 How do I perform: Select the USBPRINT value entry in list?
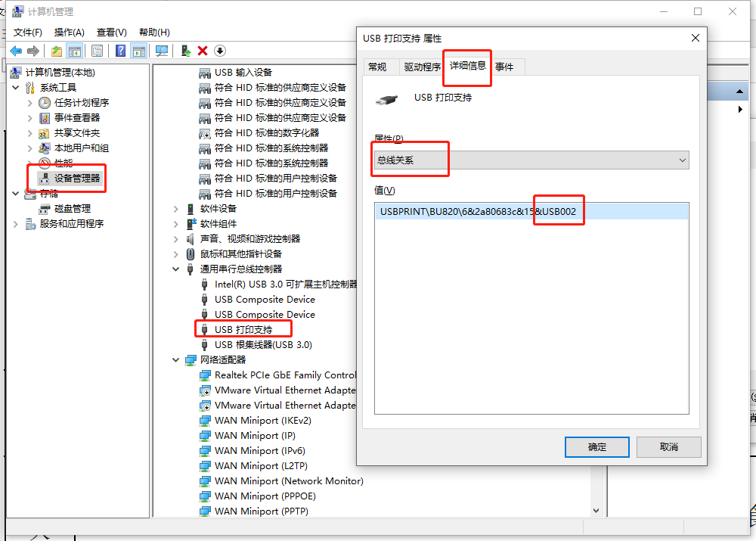coord(478,212)
